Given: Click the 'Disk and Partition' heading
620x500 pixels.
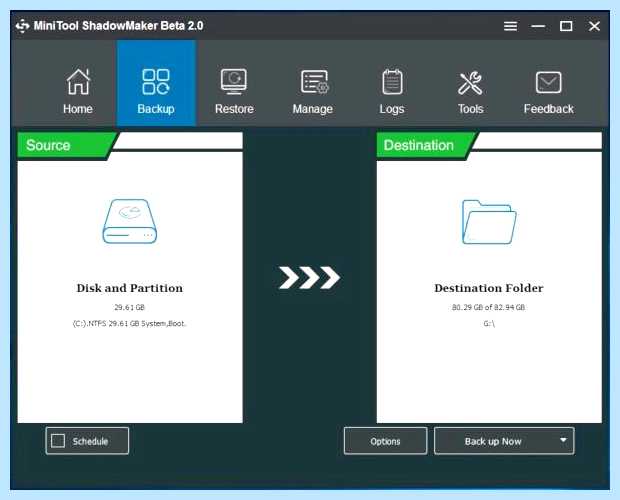Looking at the screenshot, I should click(130, 288).
